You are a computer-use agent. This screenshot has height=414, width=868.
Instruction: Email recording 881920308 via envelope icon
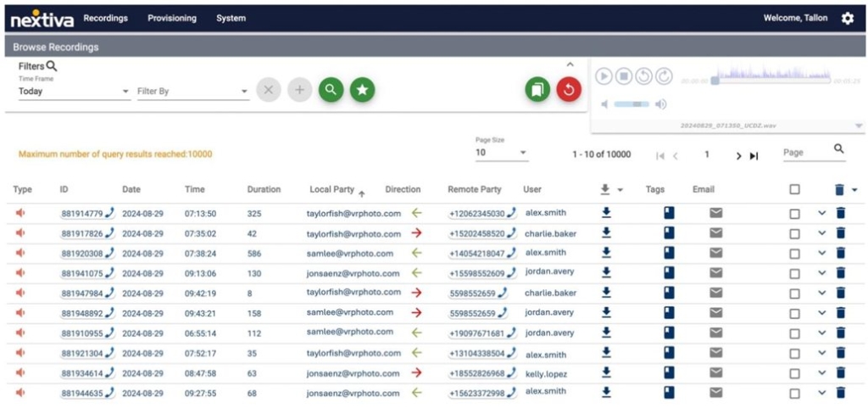coord(715,253)
